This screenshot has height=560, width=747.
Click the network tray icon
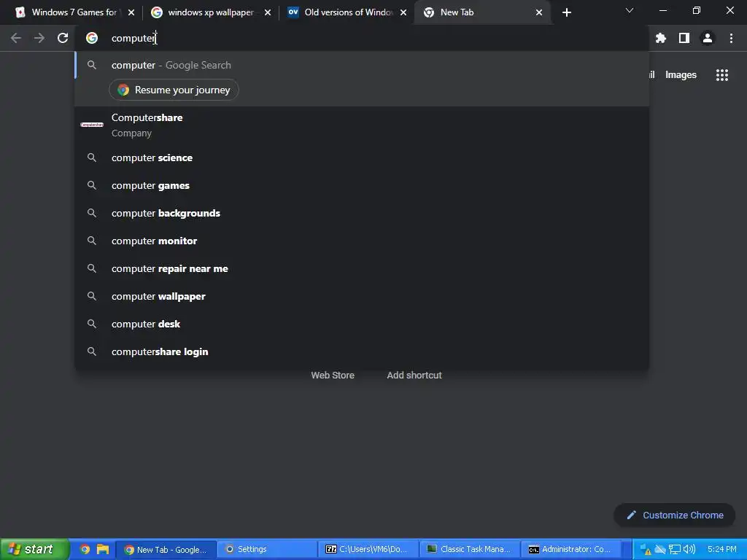(675, 550)
